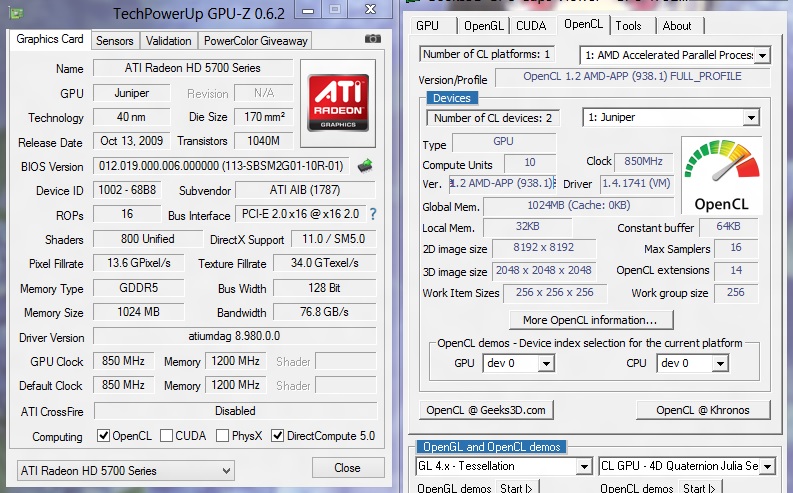Open the Juniper CL device dropdown
Image resolution: width=793 pixels, height=493 pixels.
tap(671, 117)
